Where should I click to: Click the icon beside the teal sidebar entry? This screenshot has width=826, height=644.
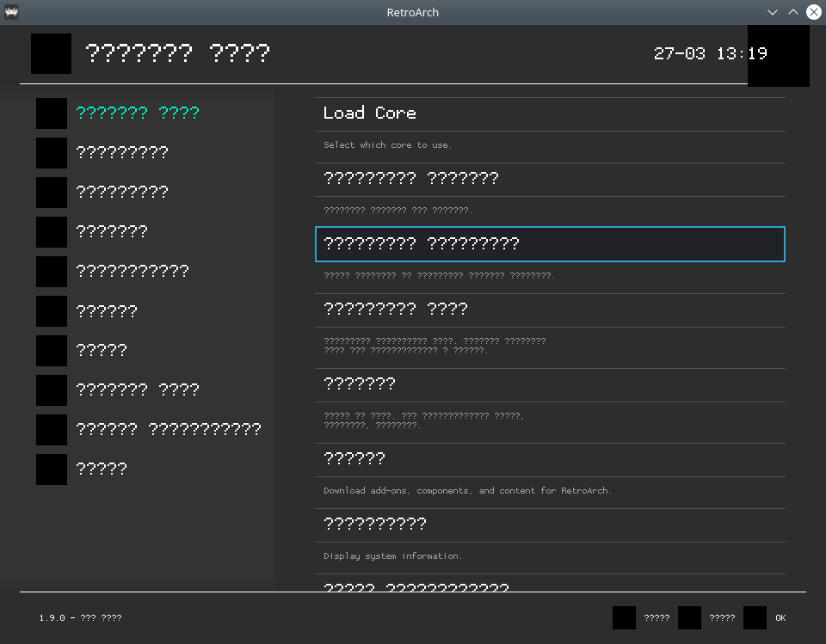[52, 113]
